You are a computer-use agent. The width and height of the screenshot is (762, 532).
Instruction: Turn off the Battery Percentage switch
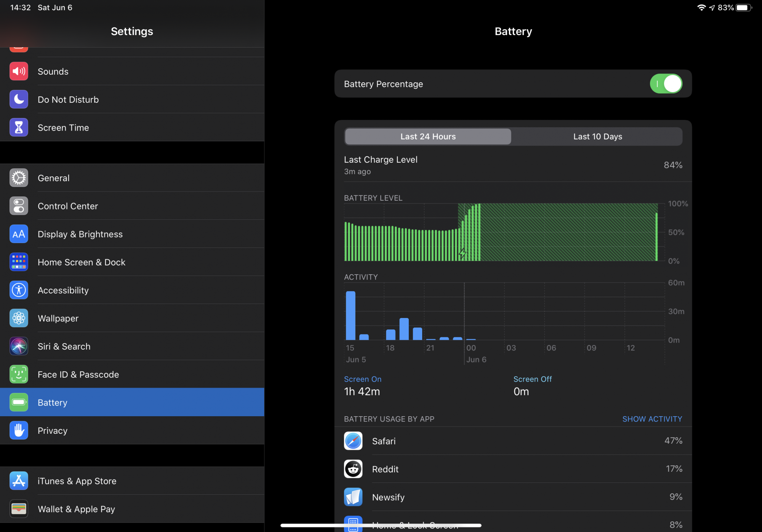pos(666,84)
